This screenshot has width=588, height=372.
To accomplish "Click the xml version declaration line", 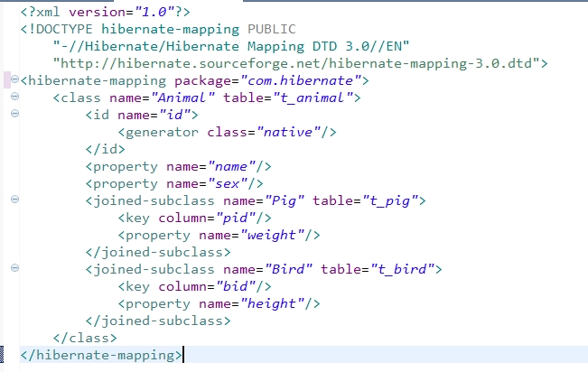I will pos(106,12).
